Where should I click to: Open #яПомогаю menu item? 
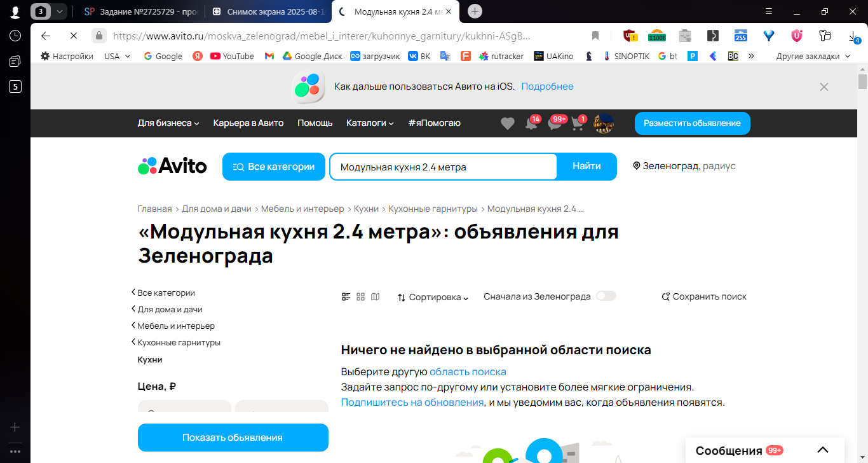click(x=435, y=123)
